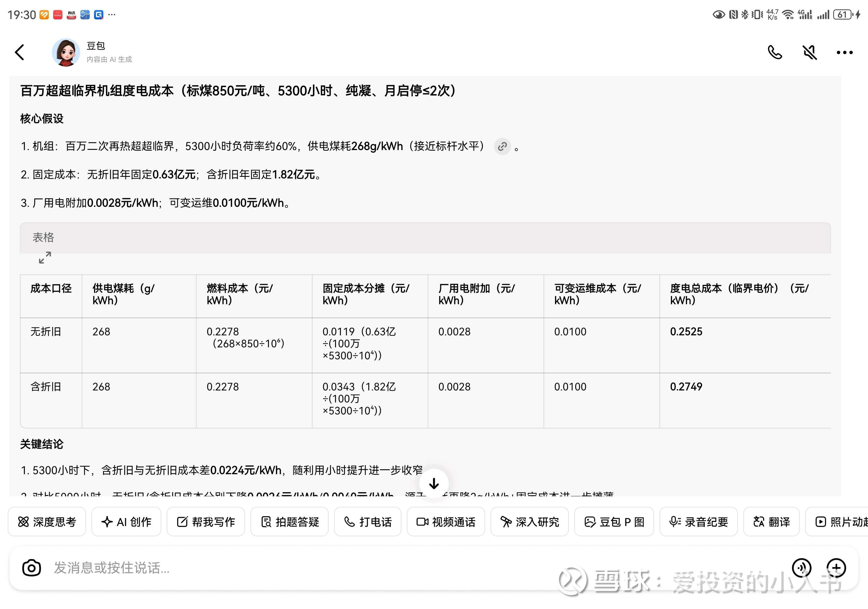Open the three-dot more options menu
This screenshot has height=609, width=868.
[845, 53]
